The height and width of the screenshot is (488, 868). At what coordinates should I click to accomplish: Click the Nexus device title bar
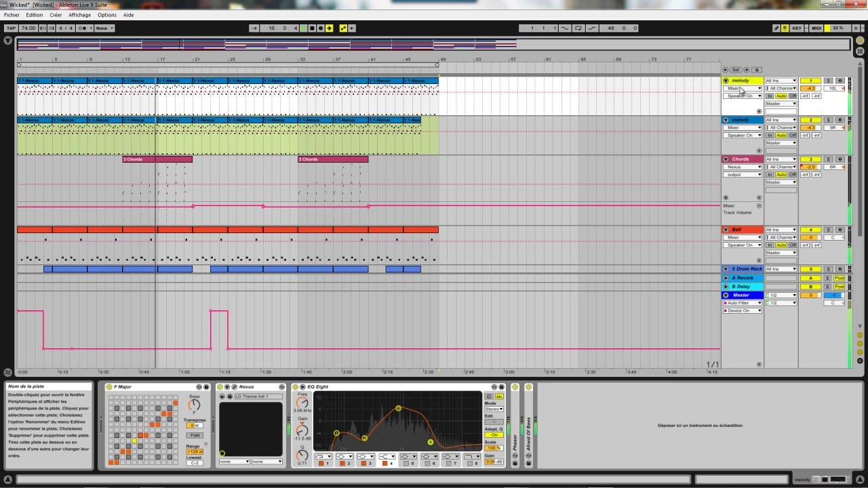[x=252, y=387]
